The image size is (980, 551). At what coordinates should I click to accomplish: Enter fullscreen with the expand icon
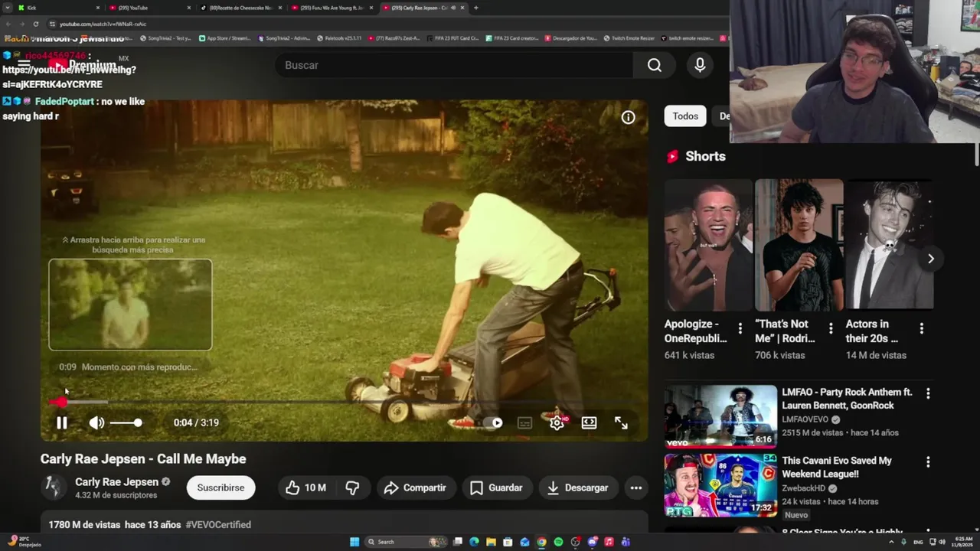(x=621, y=422)
